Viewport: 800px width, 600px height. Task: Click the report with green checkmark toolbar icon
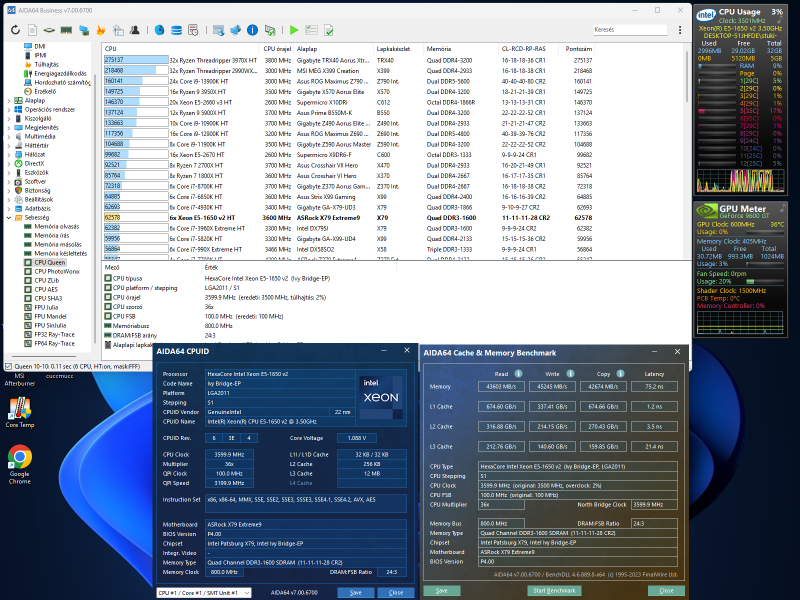pyautogui.click(x=329, y=30)
